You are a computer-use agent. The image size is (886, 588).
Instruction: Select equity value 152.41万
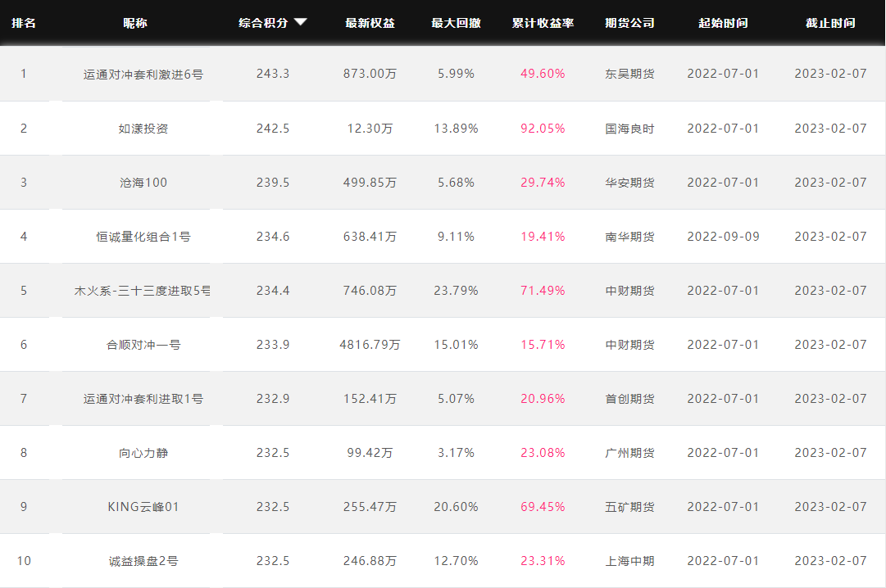[370, 399]
